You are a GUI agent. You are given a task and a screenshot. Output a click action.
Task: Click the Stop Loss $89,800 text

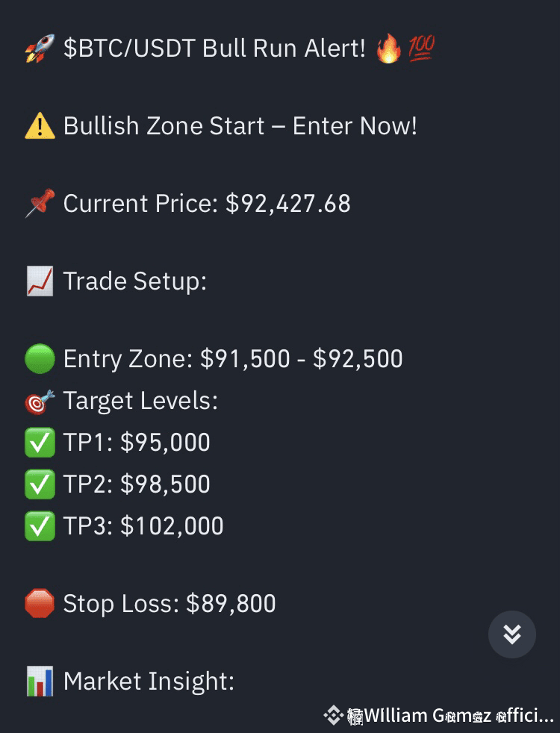click(169, 603)
